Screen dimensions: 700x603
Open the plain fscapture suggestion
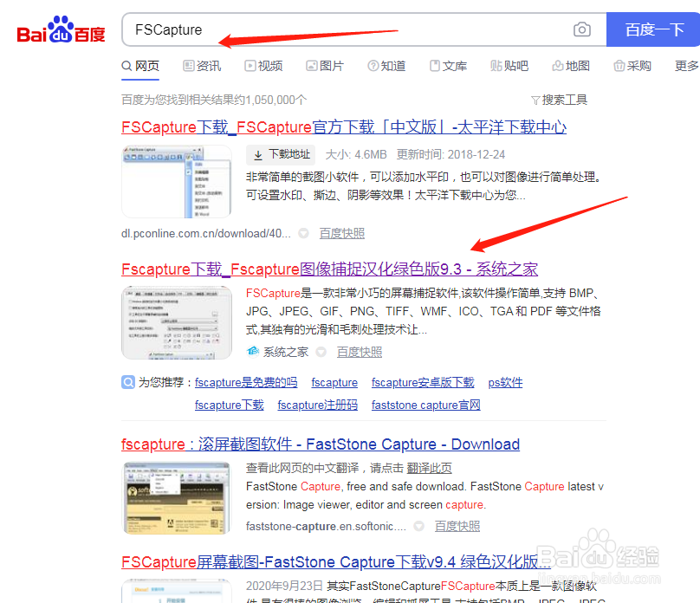coord(334,383)
